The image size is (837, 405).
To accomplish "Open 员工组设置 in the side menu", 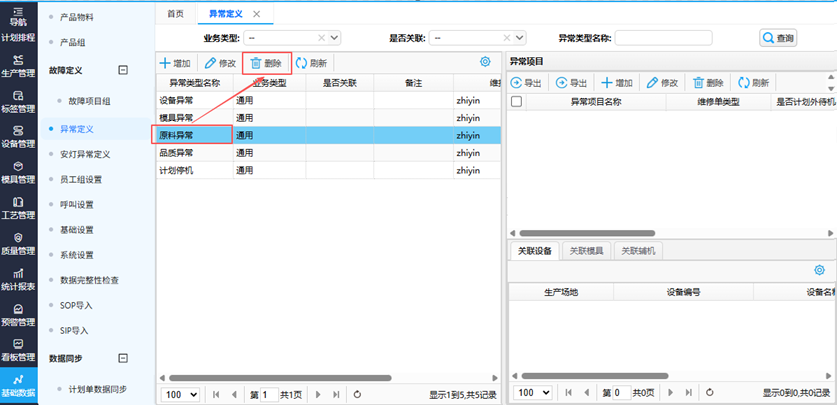I will click(81, 179).
